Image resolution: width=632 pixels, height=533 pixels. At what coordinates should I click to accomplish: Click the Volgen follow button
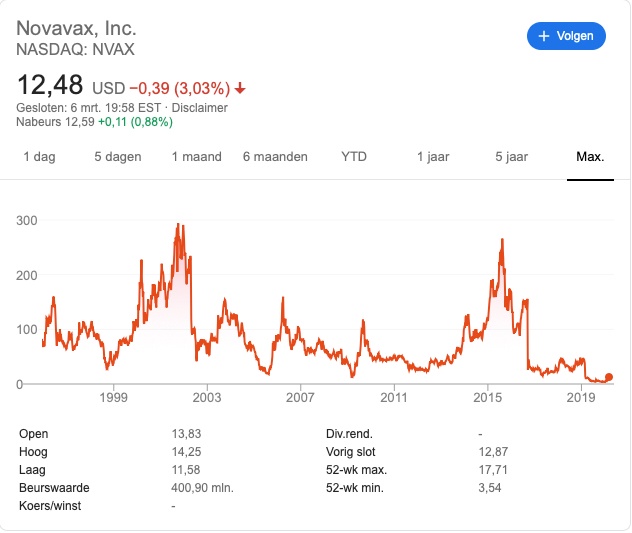[566, 36]
